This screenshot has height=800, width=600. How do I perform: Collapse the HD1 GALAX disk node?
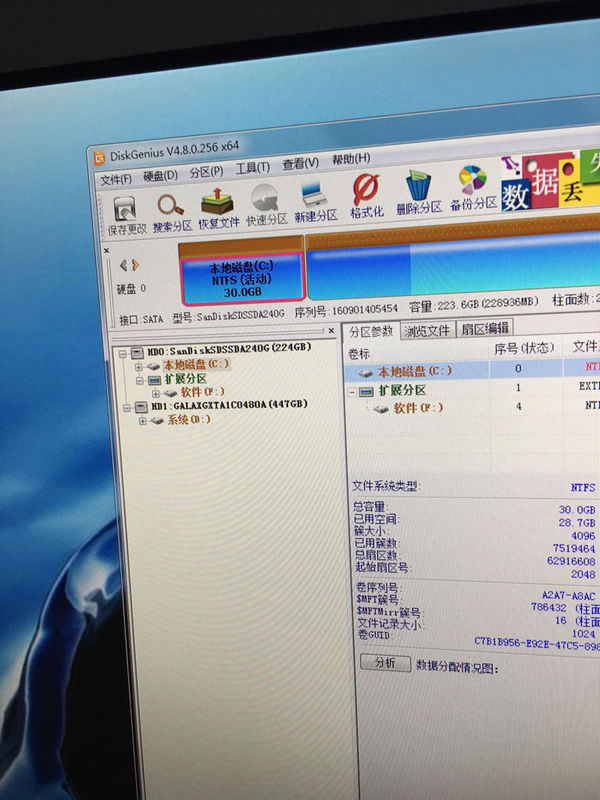click(x=127, y=408)
